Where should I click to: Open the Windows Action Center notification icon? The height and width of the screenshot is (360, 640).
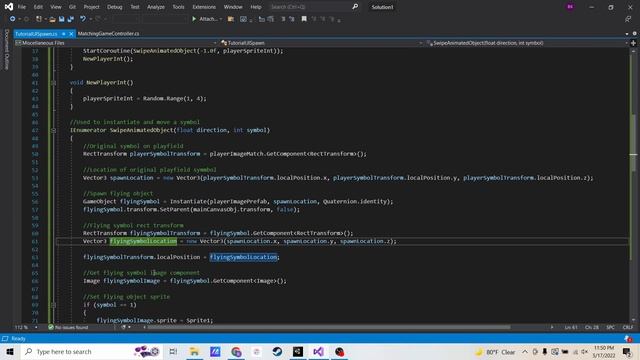point(627,352)
